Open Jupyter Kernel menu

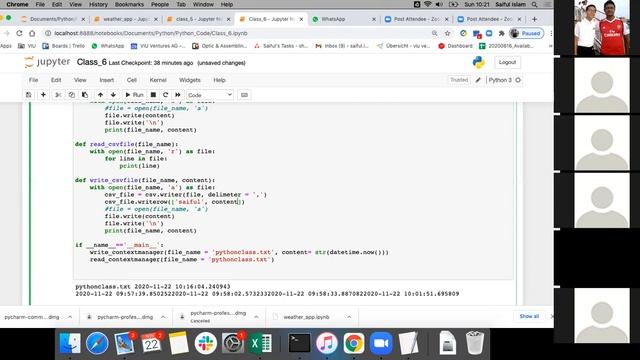(158, 80)
